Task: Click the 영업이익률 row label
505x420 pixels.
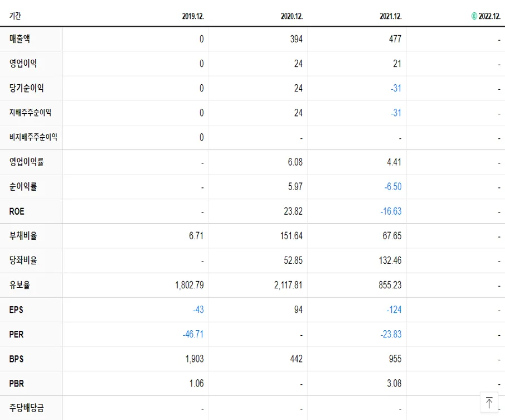Action: [x=26, y=162]
